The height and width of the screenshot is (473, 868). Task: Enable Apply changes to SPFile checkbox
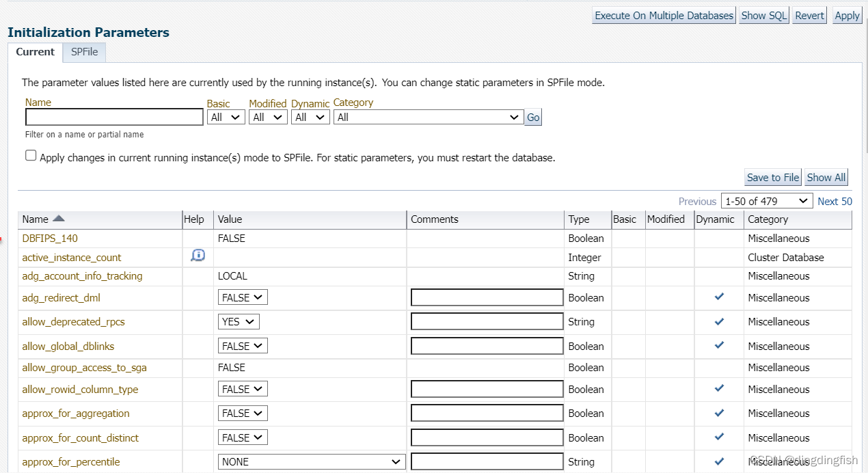31,156
